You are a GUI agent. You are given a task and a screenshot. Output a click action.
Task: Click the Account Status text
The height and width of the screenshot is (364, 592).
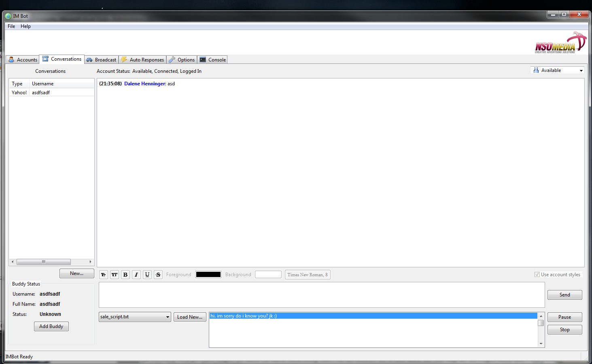point(149,71)
